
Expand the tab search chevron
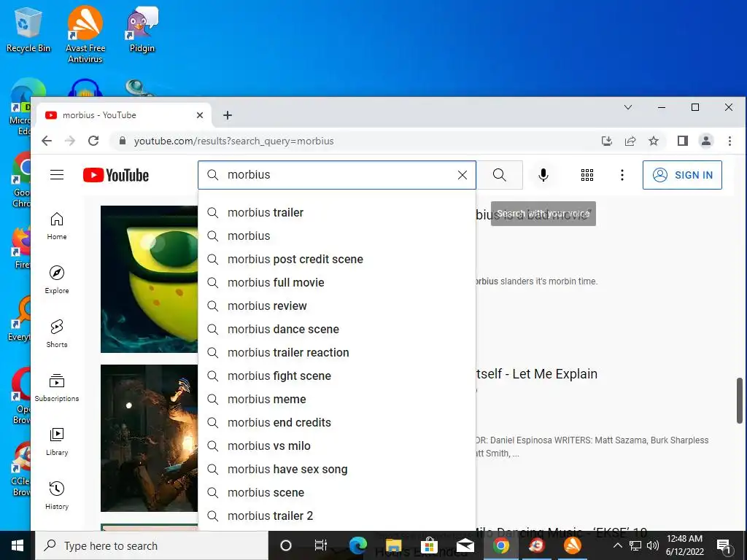pyautogui.click(x=628, y=107)
